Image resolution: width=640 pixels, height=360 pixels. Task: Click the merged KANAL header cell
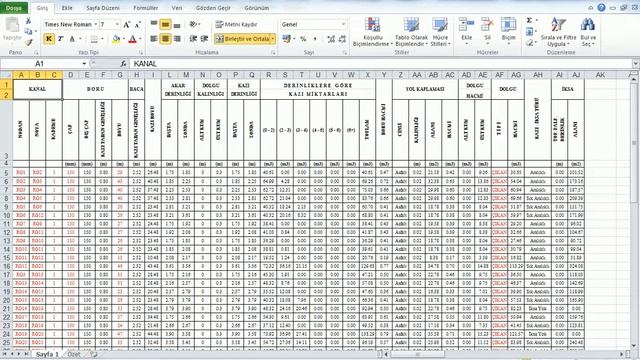pos(38,89)
